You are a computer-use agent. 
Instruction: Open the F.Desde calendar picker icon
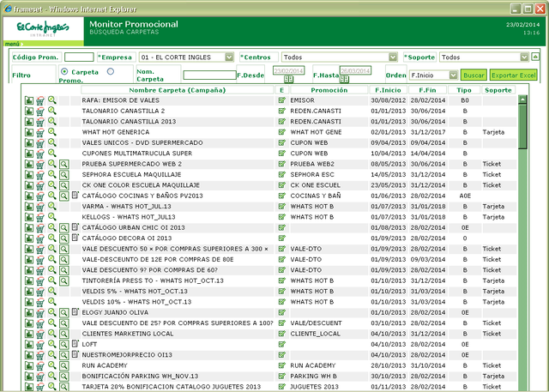[288, 79]
